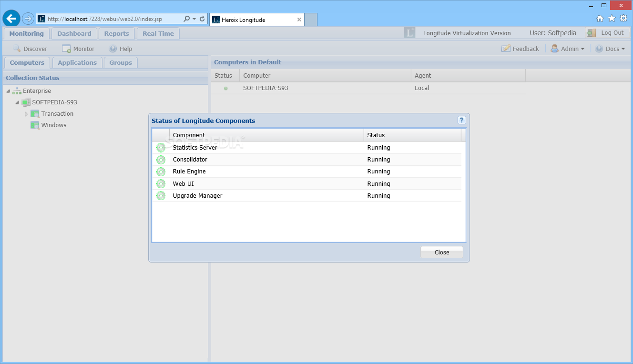The image size is (633, 364).
Task: Switch to the Dashboard tab
Action: [x=74, y=33]
